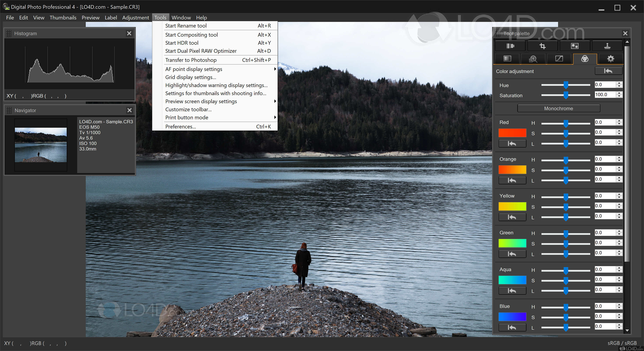The width and height of the screenshot is (644, 351).
Task: Open Preferences from Tools menu
Action: tap(180, 127)
